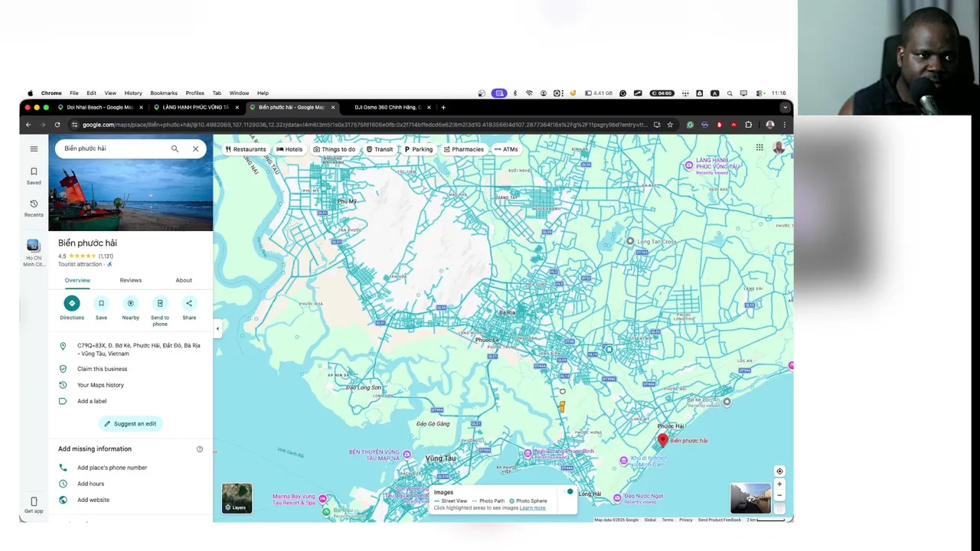Open the Profiles menu in menu bar
Viewport: 980px width, 551px height.
(x=195, y=93)
